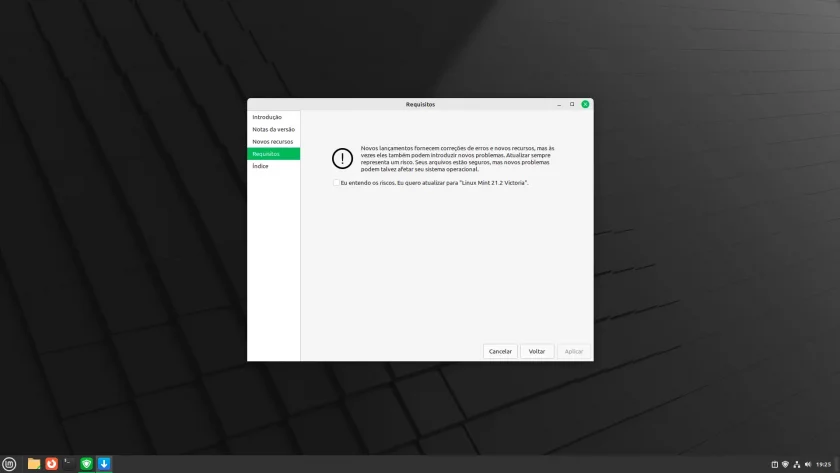Open Novos recursos in the sidebar
Viewport: 840px width, 473px height.
click(x=273, y=141)
